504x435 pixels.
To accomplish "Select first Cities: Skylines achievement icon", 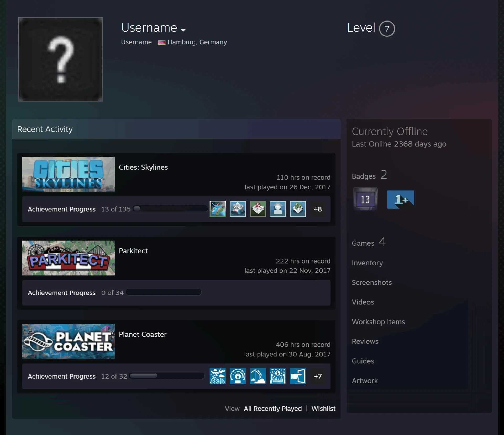I will [x=218, y=209].
